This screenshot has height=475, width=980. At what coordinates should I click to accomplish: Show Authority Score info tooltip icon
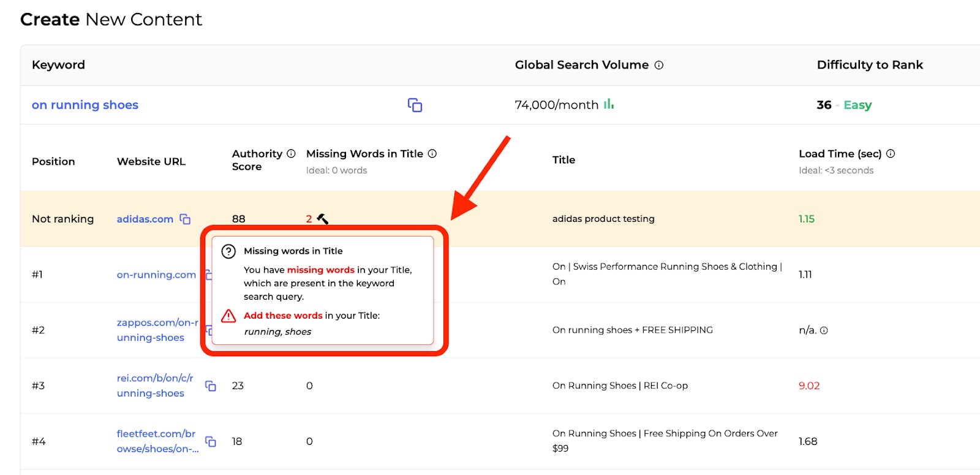291,154
